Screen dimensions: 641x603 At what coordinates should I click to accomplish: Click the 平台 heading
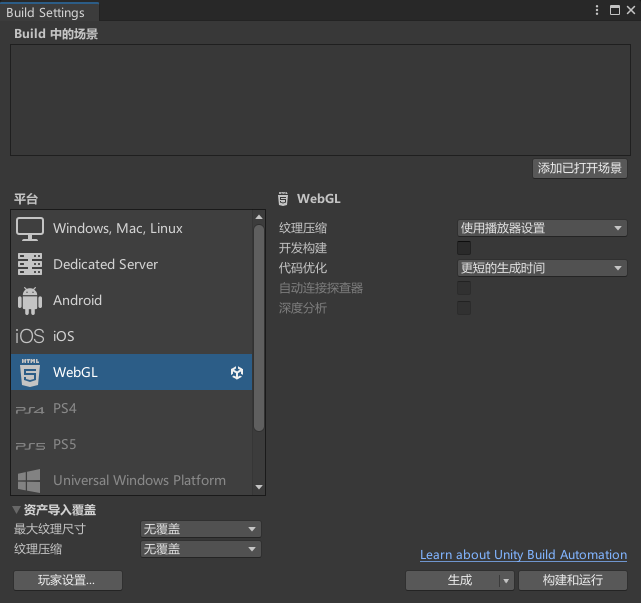click(26, 199)
